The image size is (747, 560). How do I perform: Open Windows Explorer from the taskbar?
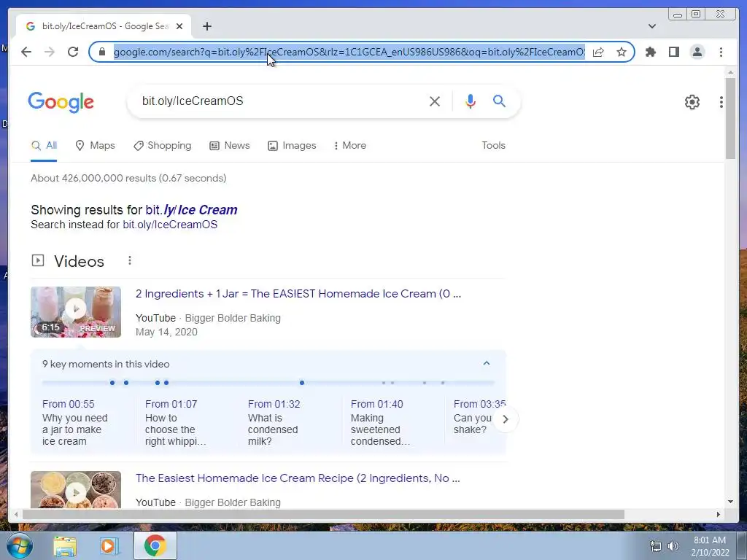pos(65,546)
